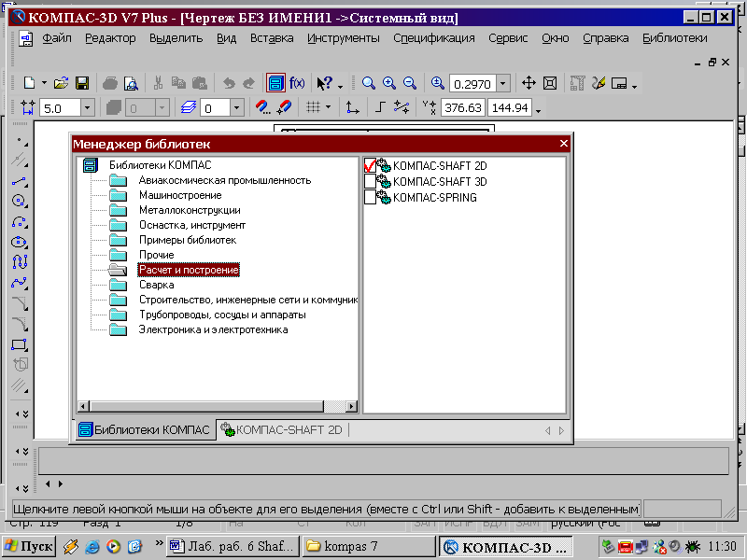The image size is (747, 560).
Task: Open the Спецификация menu
Action: click(434, 38)
